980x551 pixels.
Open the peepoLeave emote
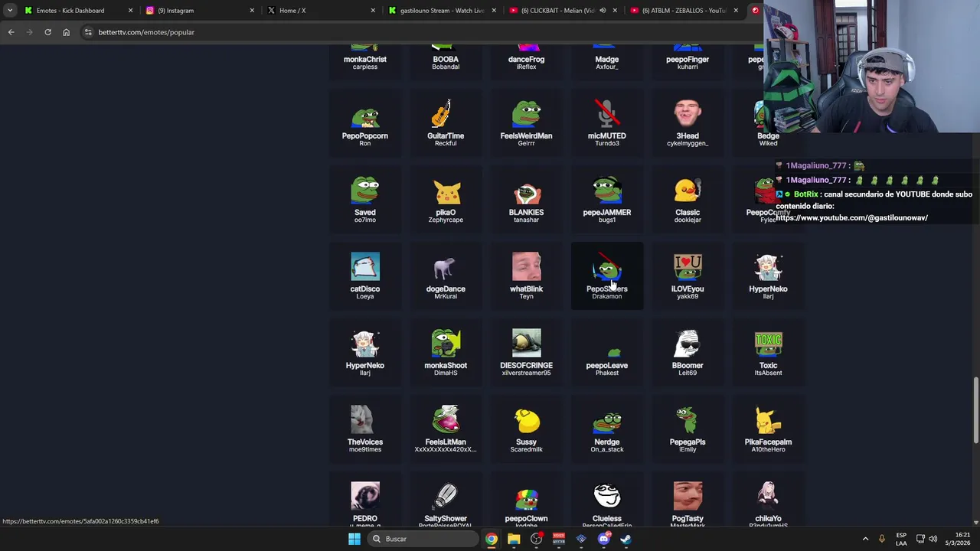pyautogui.click(x=607, y=352)
